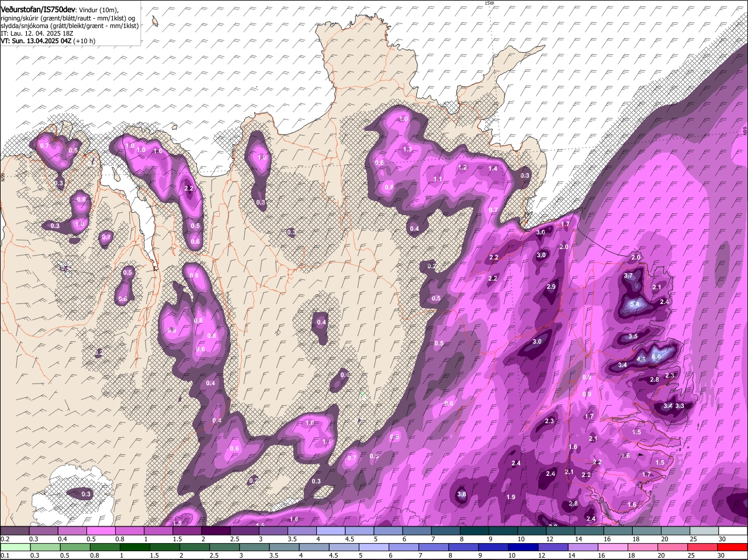Click the 2.9 precipitation value on the map
Screen dimensions: 748x560
(551, 287)
